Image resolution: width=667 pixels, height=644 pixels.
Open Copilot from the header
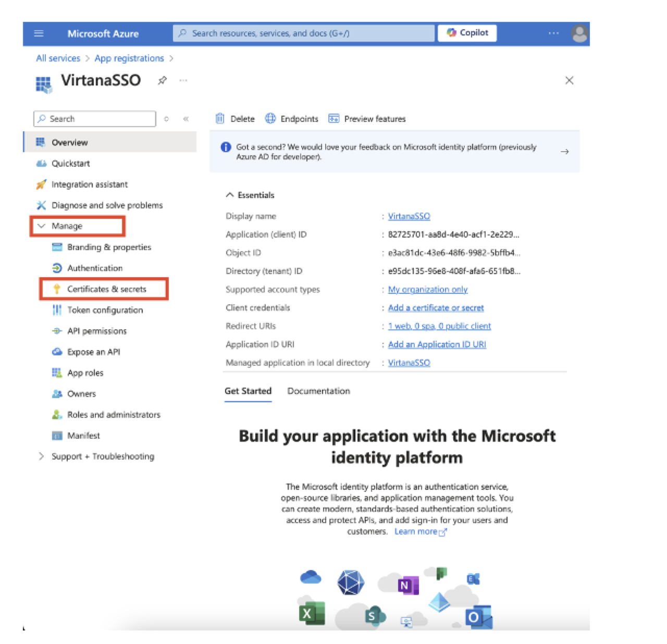pyautogui.click(x=467, y=33)
